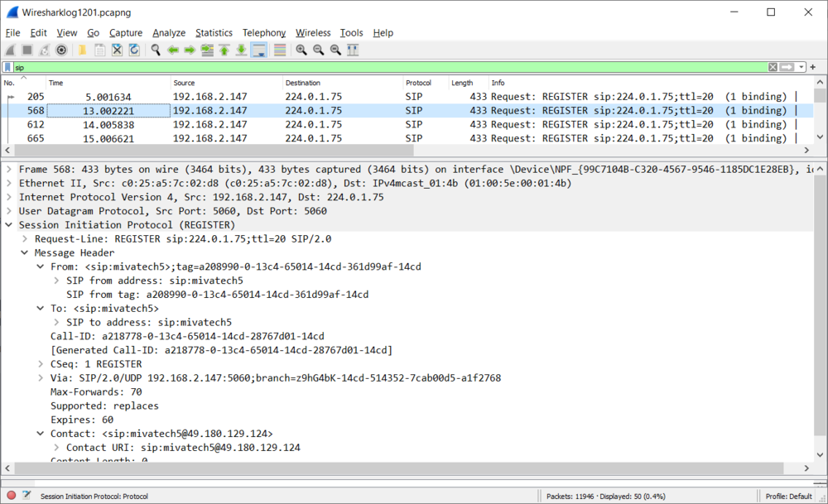Open the Statistics menu

coord(214,33)
